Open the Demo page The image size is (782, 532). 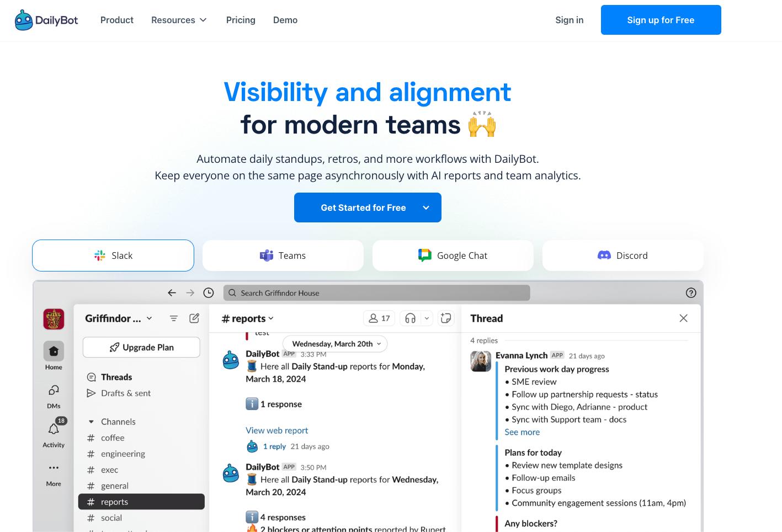click(285, 20)
